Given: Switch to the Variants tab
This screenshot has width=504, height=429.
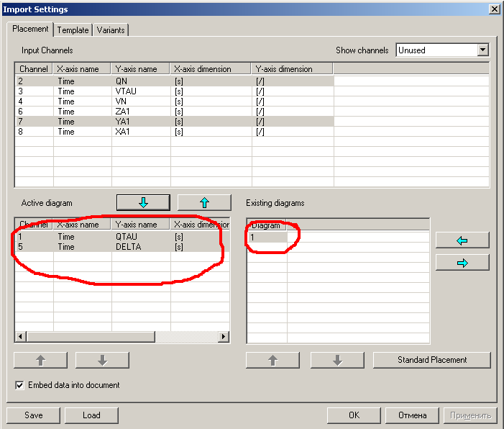Looking at the screenshot, I should 111,30.
